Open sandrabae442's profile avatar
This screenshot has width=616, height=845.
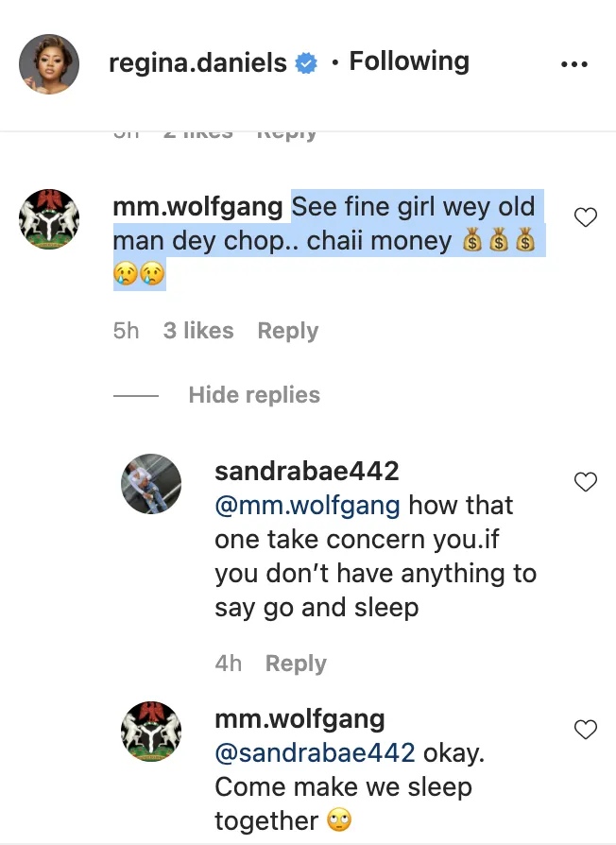pyautogui.click(x=151, y=483)
